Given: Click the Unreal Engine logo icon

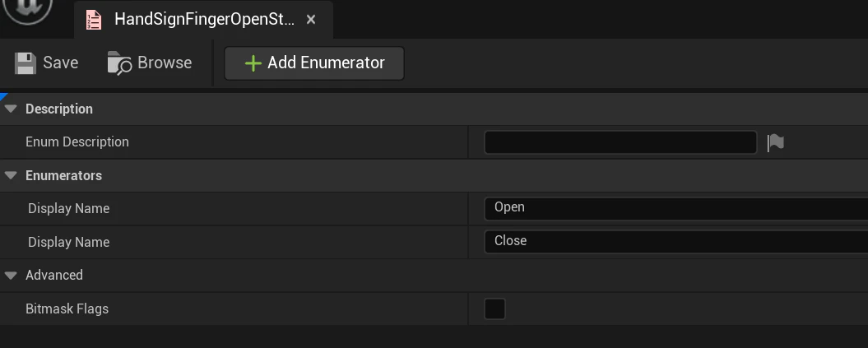Looking at the screenshot, I should click(x=26, y=8).
